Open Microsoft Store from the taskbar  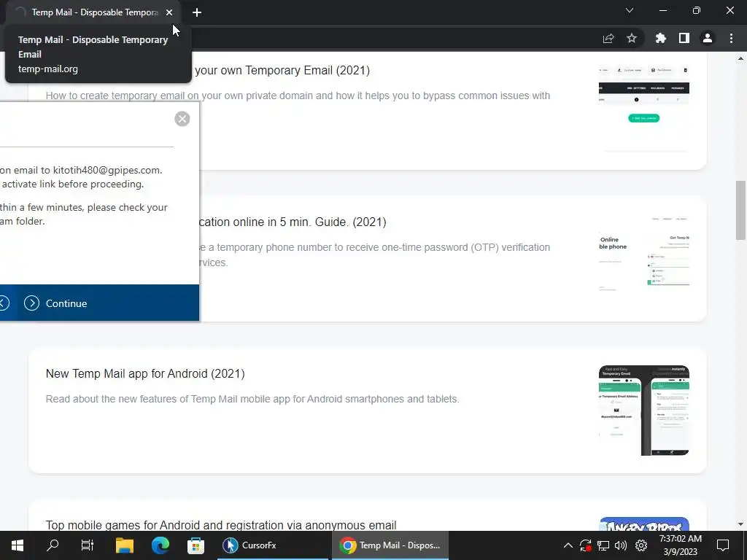196,545
